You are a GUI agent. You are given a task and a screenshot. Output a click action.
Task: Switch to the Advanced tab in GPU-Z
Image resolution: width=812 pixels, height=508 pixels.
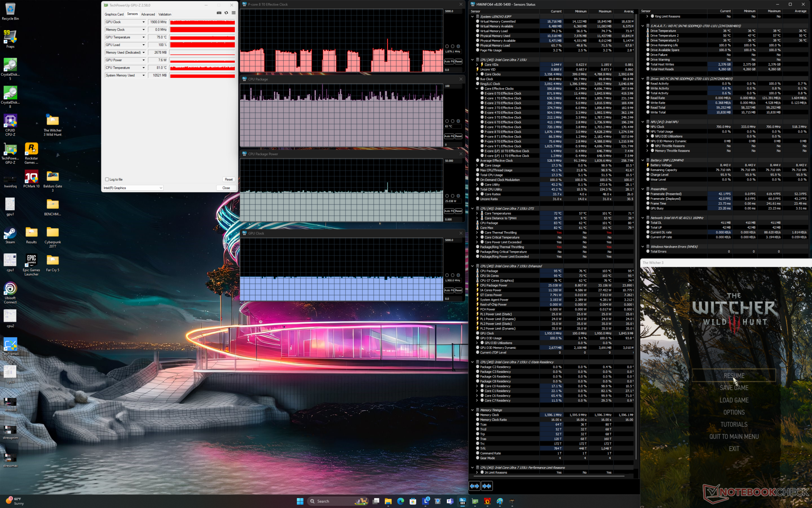tap(148, 14)
